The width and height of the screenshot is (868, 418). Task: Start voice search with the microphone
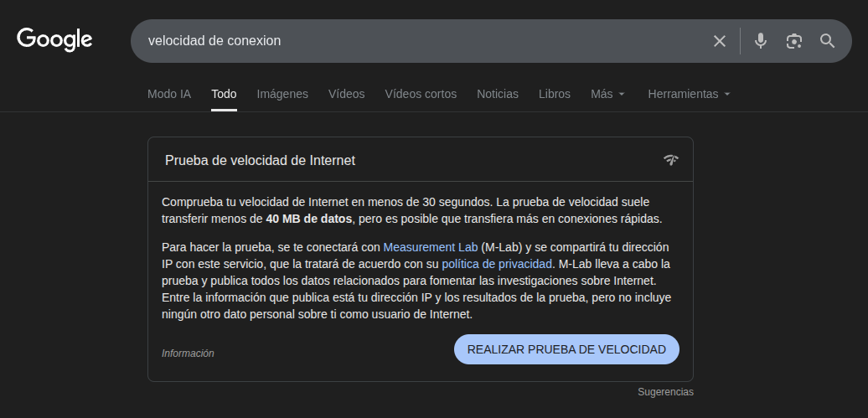[x=760, y=41]
